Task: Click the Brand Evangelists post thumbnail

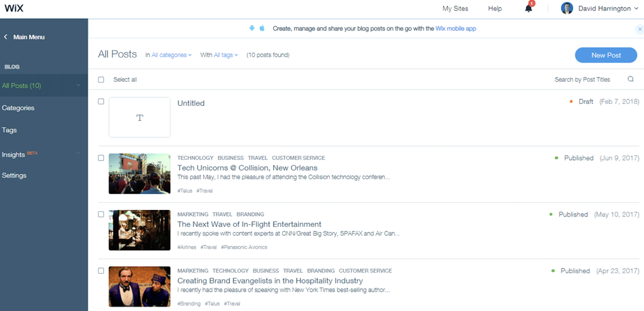Action: coord(140,287)
